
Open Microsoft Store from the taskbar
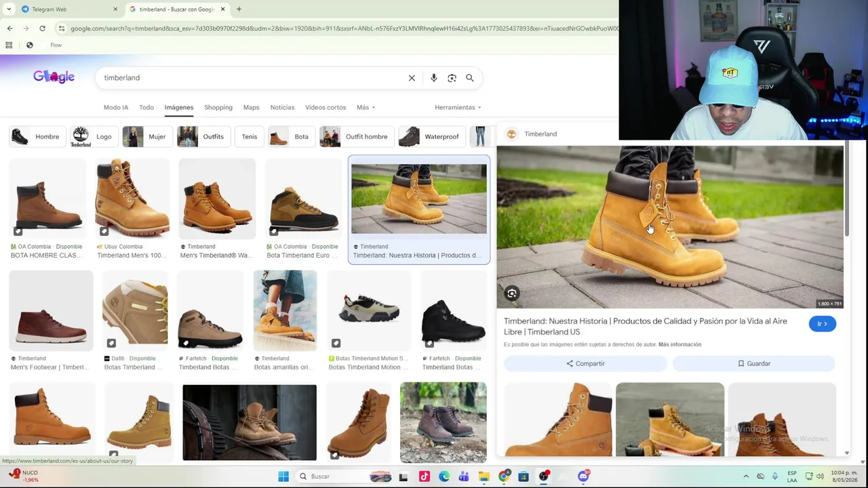tap(524, 476)
